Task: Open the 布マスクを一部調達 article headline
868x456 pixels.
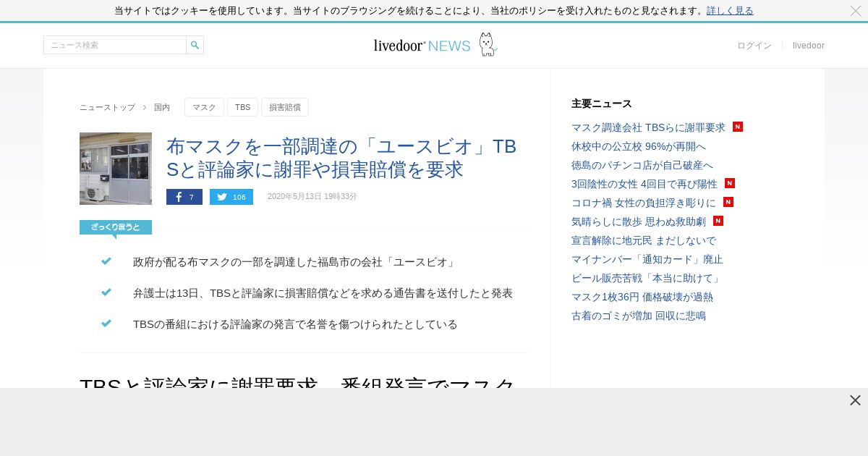Action: (x=341, y=158)
